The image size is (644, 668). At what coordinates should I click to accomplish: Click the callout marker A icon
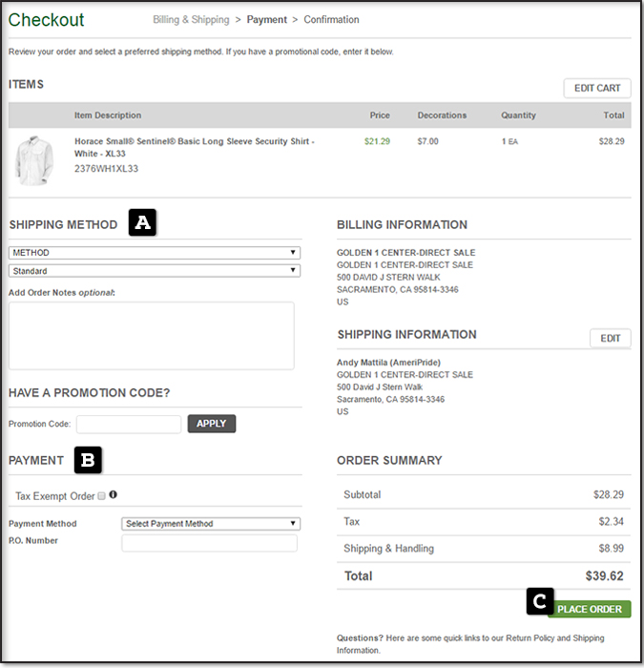pos(142,223)
